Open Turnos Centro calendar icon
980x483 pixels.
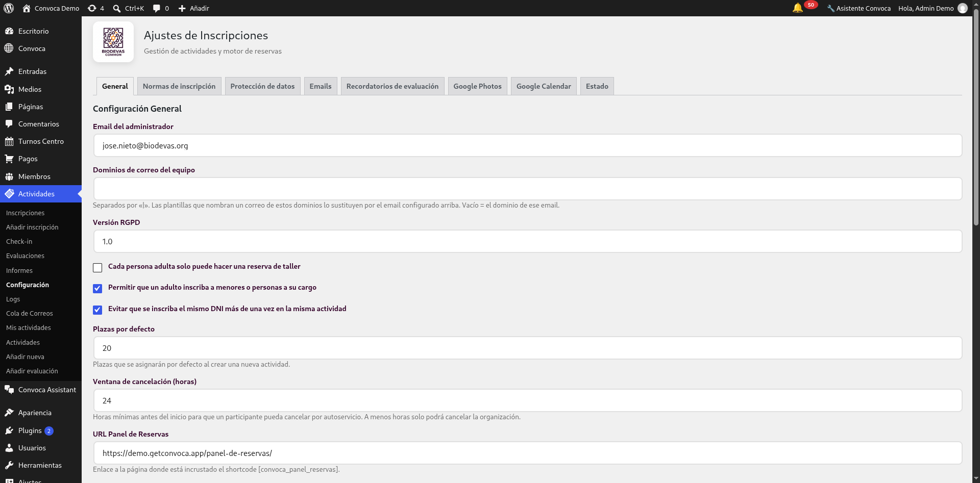point(9,141)
